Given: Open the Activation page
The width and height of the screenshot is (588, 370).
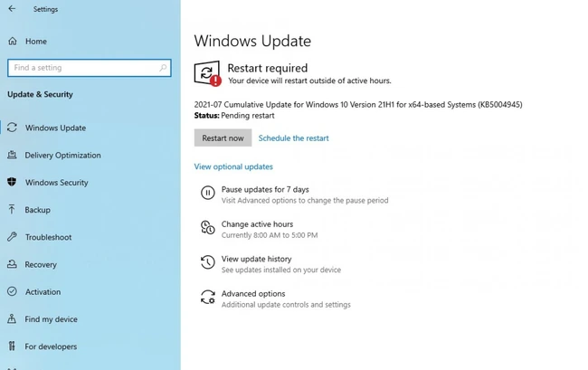Looking at the screenshot, I should (x=43, y=292).
